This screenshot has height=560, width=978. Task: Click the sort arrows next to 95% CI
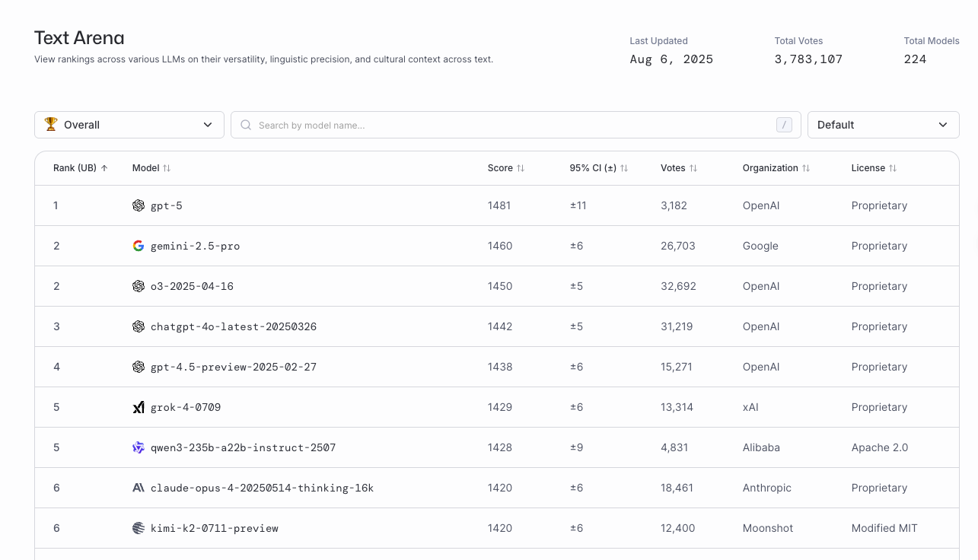click(x=624, y=168)
